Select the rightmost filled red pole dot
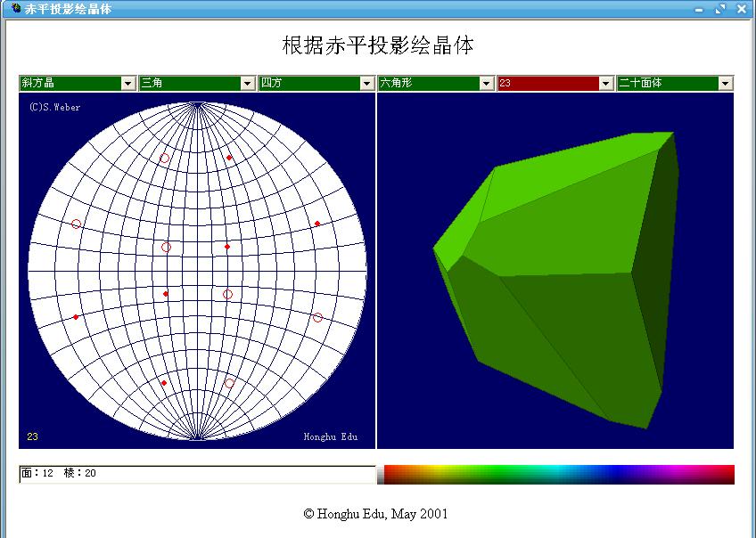Image resolution: width=756 pixels, height=538 pixels. click(x=317, y=224)
